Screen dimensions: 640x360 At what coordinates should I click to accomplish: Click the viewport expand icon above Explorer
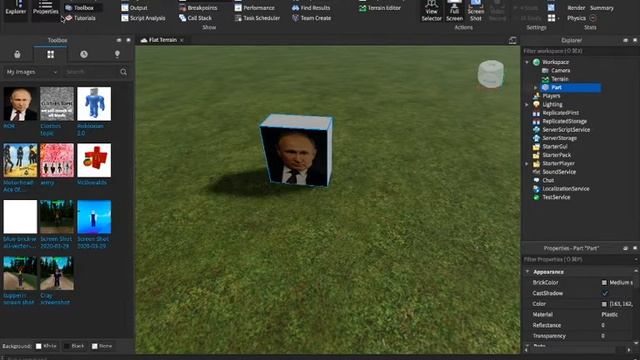click(513, 40)
